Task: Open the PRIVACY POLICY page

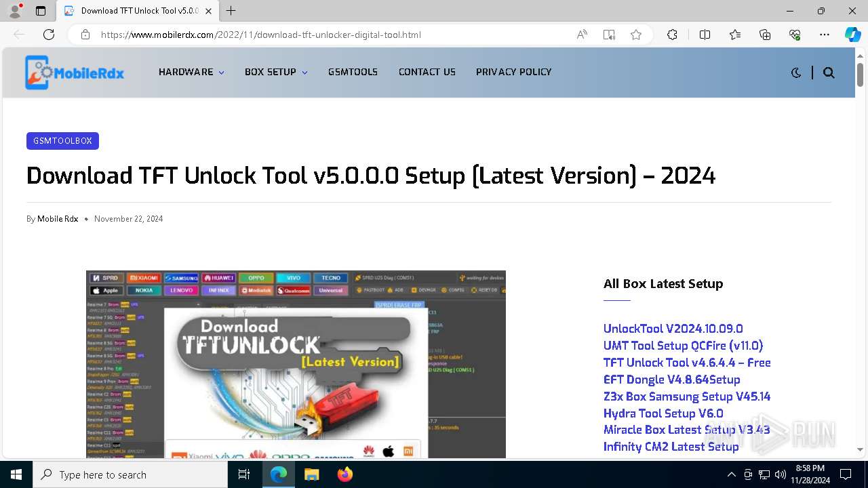Action: click(x=513, y=72)
